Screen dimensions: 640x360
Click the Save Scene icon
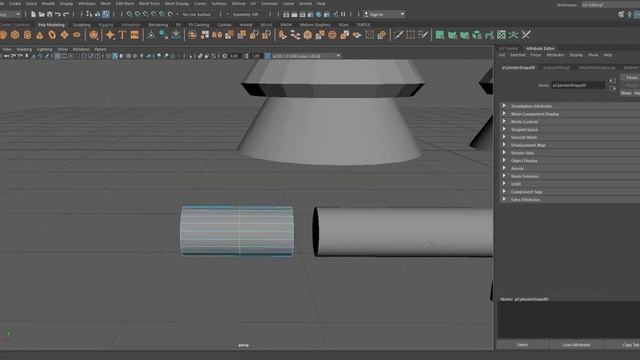pyautogui.click(x=50, y=14)
